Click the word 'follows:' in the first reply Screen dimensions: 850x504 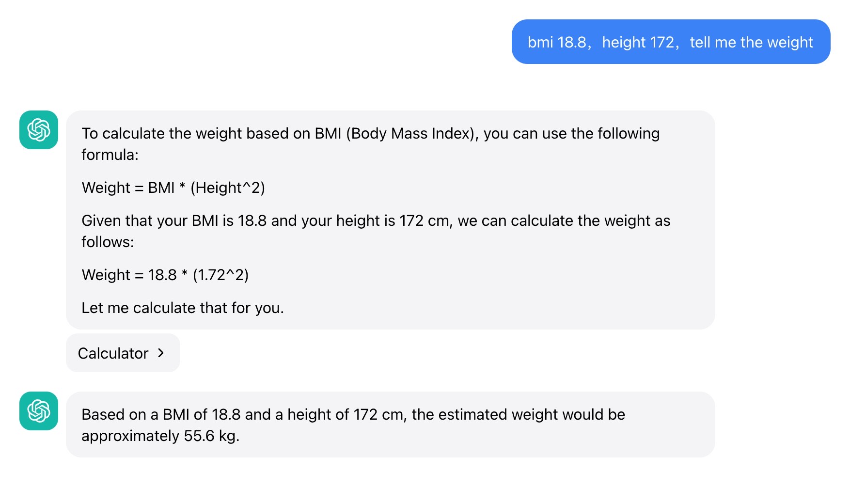pos(108,242)
